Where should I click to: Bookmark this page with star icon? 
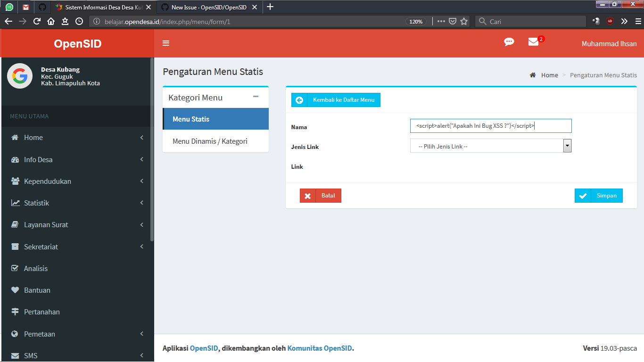coord(464,21)
